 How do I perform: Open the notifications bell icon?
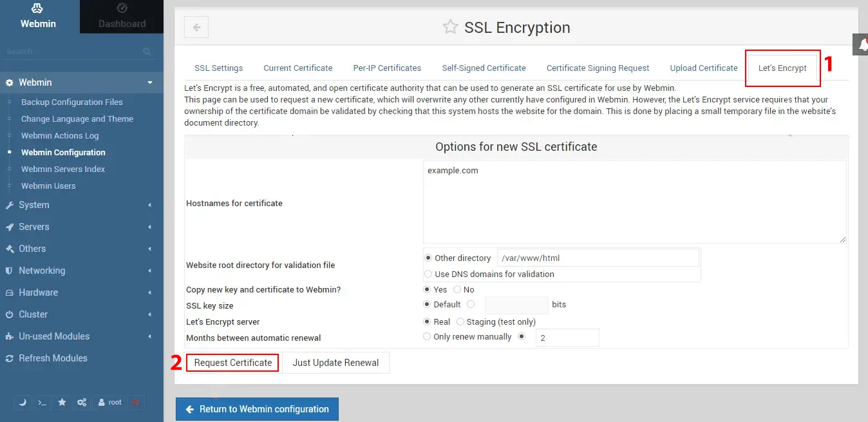pos(862,44)
